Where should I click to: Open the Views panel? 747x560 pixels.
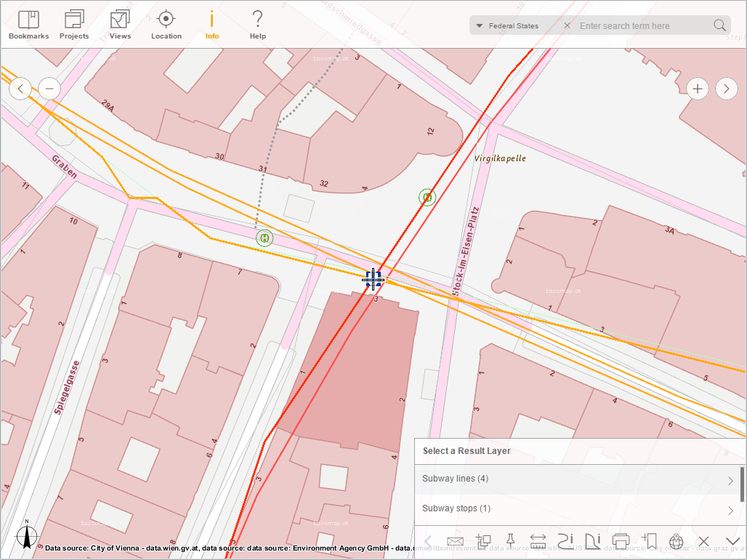pos(119,24)
